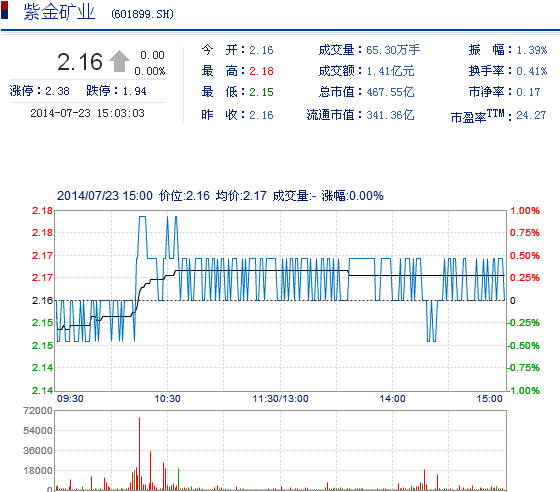
Task: Click the 昨收 previous close 2.16
Action: pyautogui.click(x=261, y=115)
